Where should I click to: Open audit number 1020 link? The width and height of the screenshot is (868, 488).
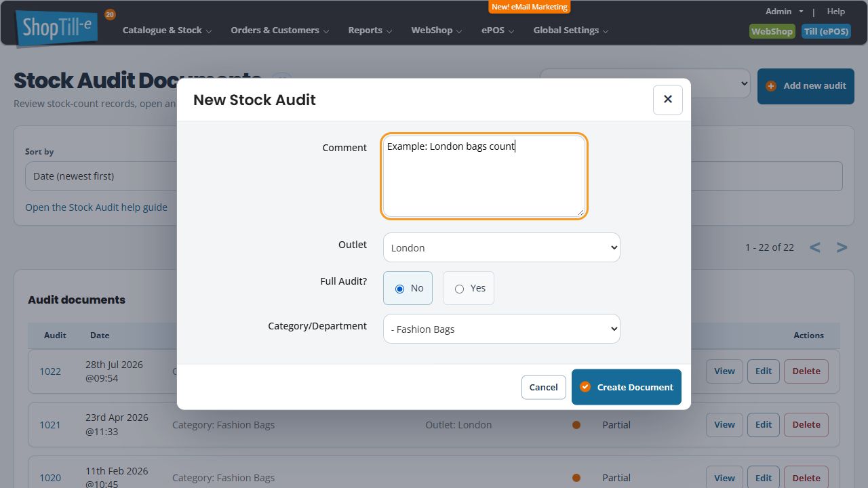pyautogui.click(x=50, y=478)
